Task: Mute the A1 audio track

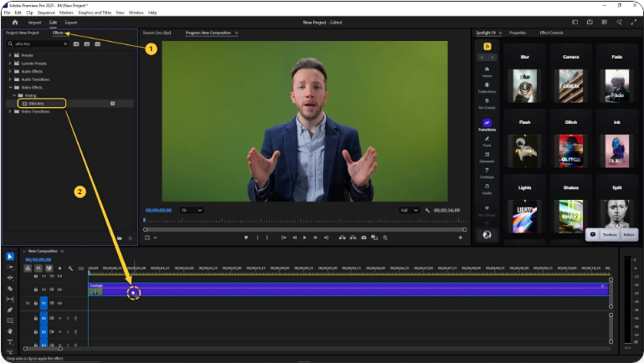Action: (x=59, y=318)
